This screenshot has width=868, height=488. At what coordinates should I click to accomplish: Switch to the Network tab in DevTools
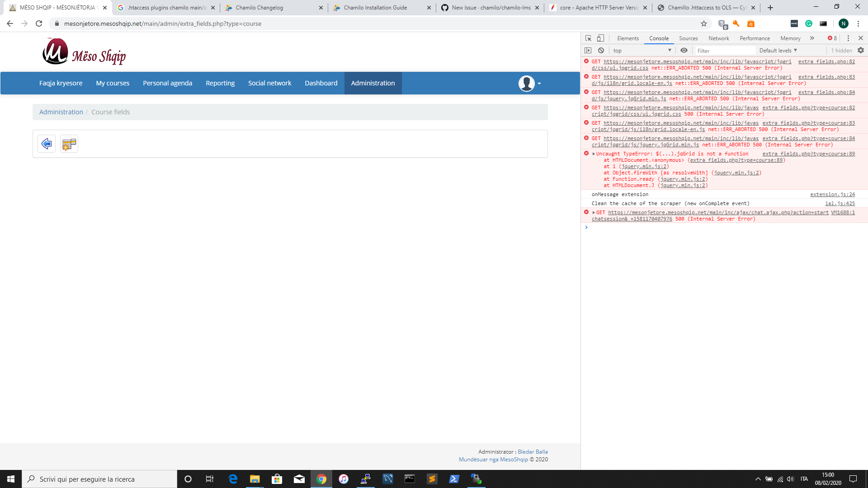click(719, 38)
